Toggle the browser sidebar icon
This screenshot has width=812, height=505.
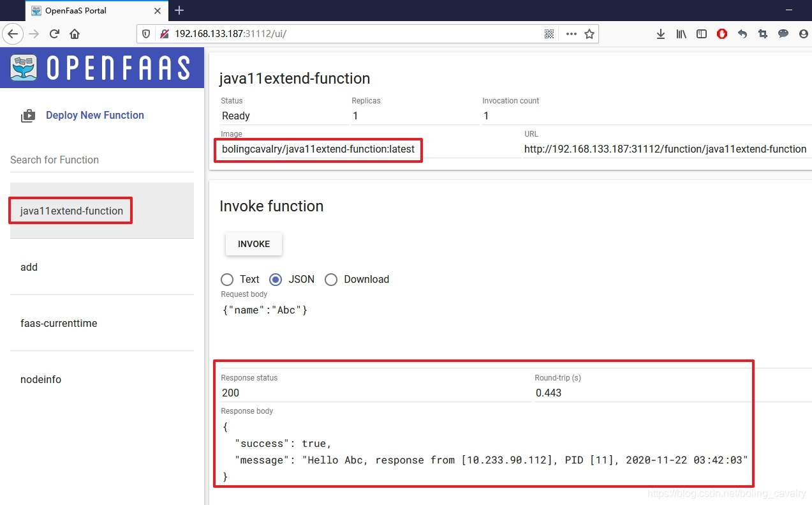702,34
